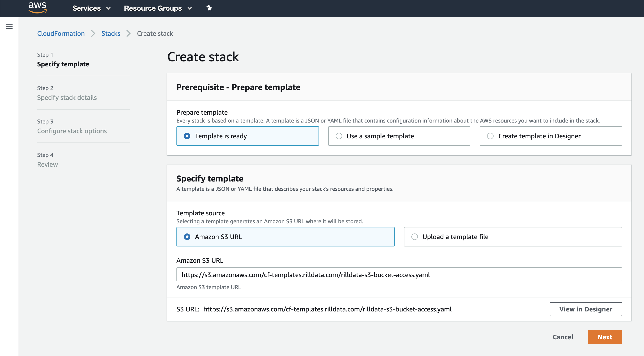Click the Specify template section heading
This screenshot has width=644, height=356.
coord(209,178)
